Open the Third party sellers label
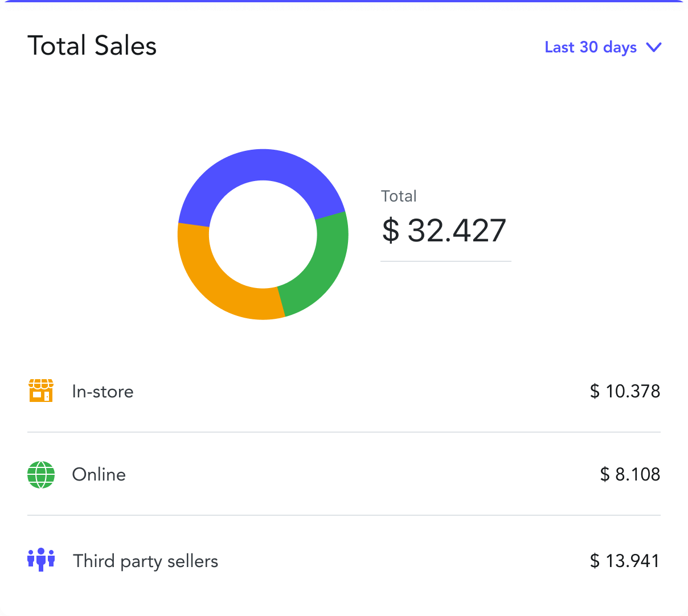The height and width of the screenshot is (616, 688). point(146,561)
